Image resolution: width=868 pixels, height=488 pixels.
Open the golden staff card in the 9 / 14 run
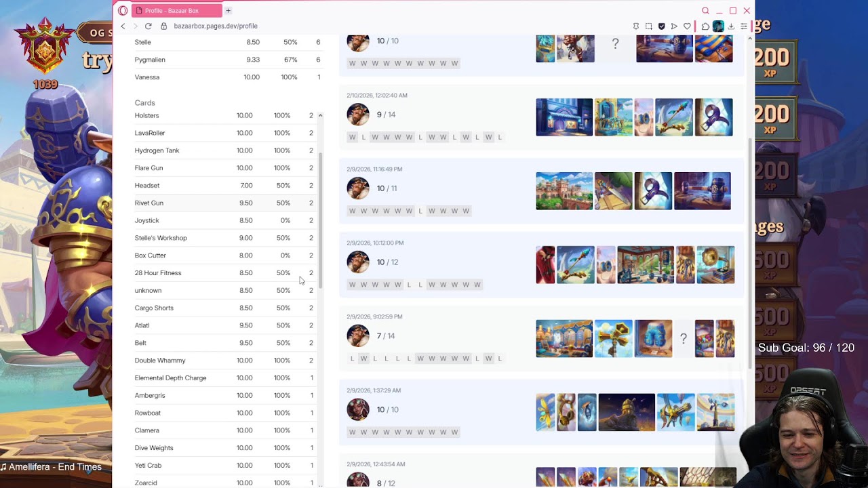coord(674,117)
